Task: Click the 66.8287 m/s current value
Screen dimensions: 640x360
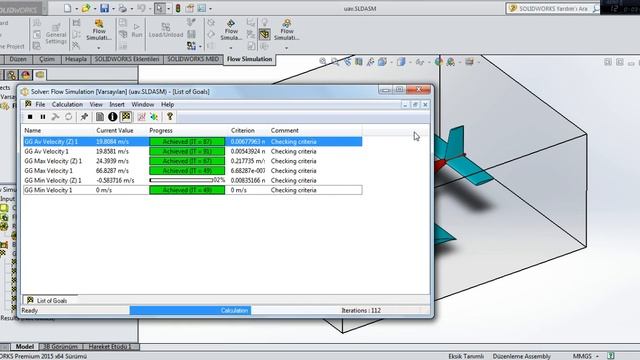Action: (x=112, y=171)
